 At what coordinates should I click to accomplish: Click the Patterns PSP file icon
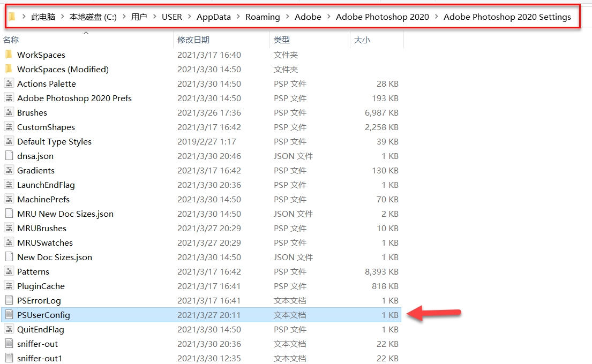[x=8, y=271]
